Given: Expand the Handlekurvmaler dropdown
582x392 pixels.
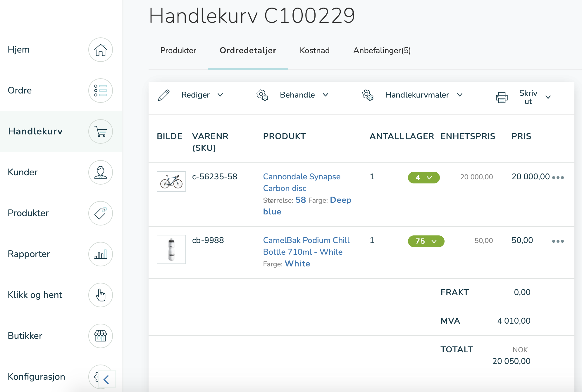Looking at the screenshot, I should click(x=460, y=95).
